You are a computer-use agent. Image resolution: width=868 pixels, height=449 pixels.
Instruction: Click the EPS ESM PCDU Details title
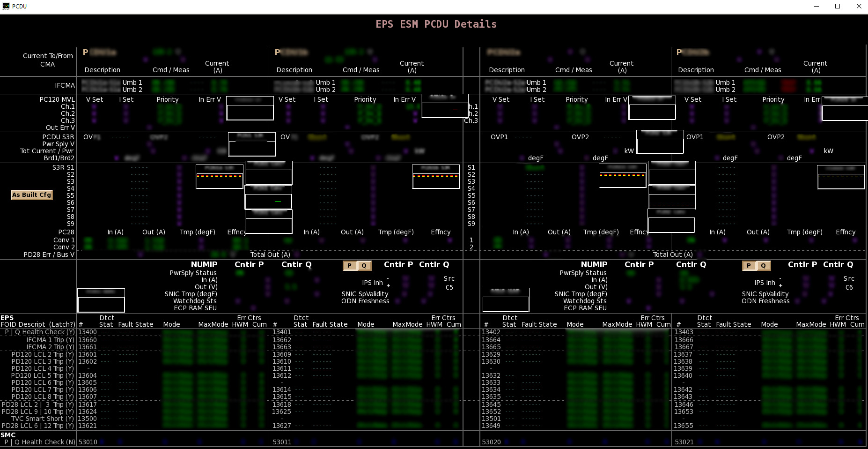click(x=436, y=24)
